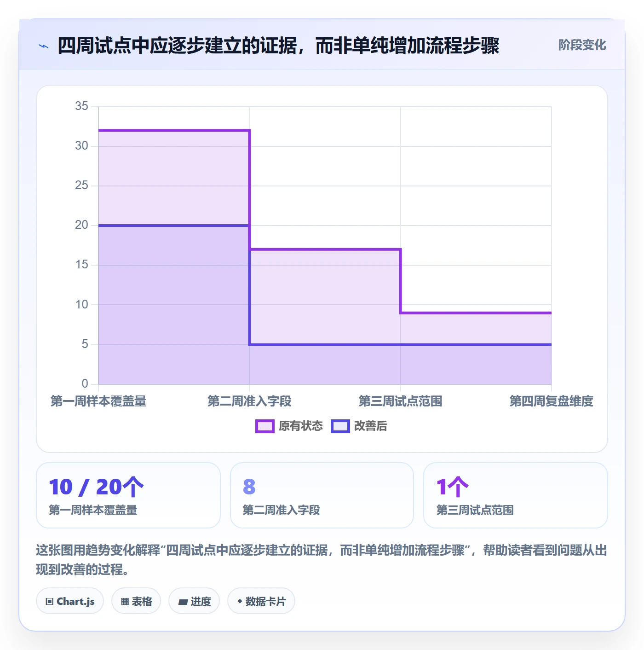Select the 数据卡片 tag chip
Viewport: 644px width, 650px height.
coord(261,601)
